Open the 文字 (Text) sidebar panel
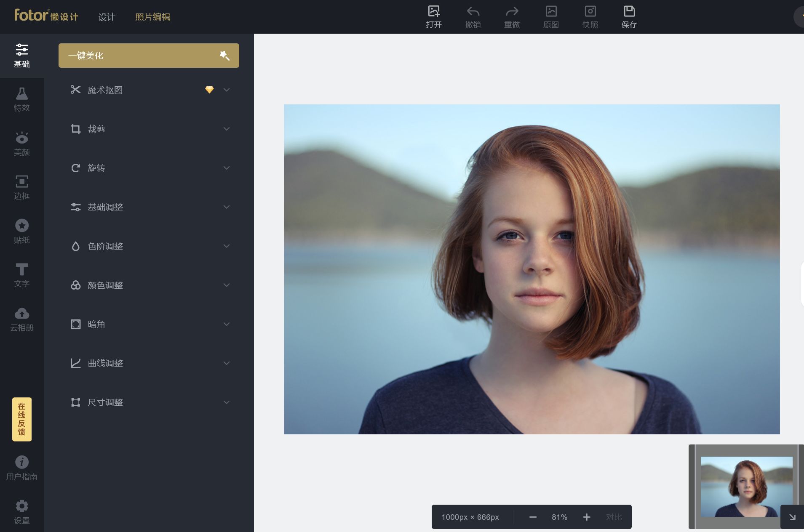The height and width of the screenshot is (532, 804). (x=22, y=275)
